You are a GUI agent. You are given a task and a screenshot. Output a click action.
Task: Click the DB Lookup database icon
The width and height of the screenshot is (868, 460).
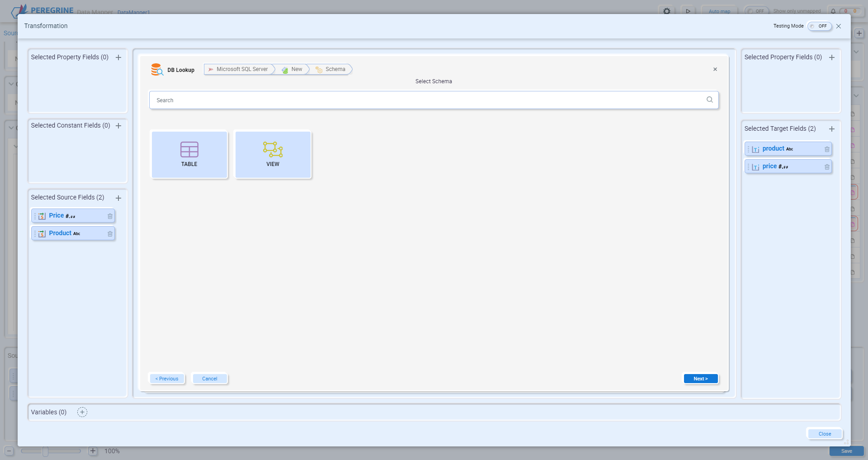157,70
